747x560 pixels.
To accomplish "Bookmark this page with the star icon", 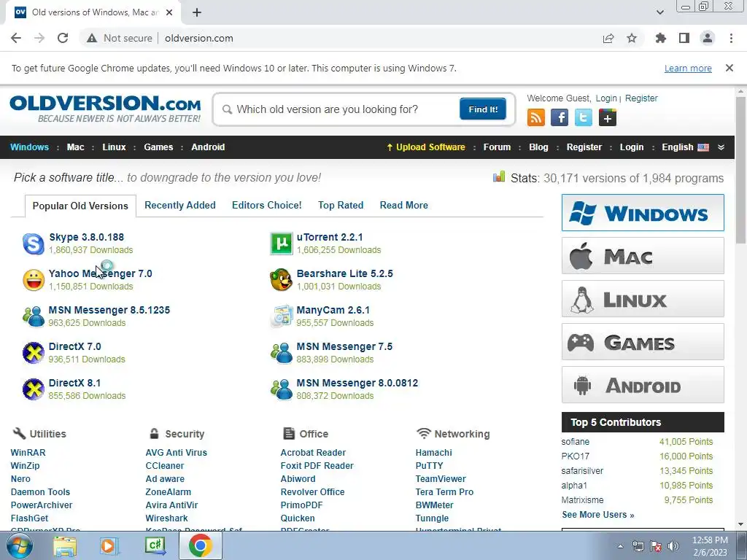I will tap(632, 38).
